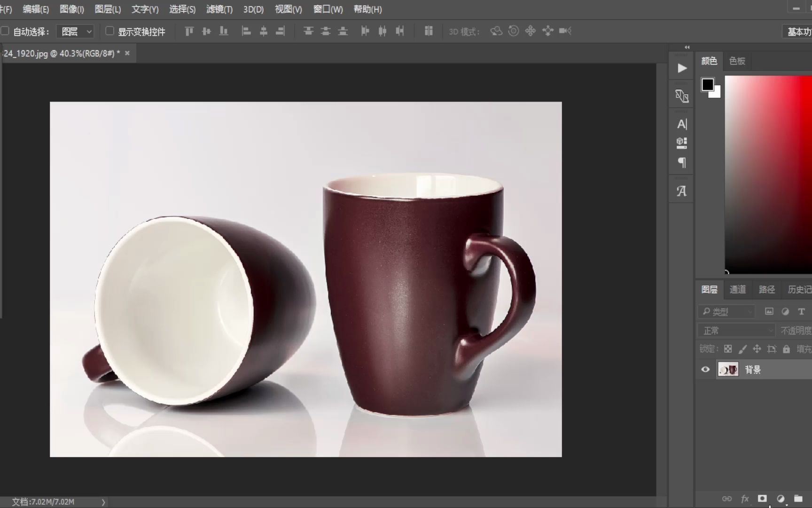Open the 图像(I) menu

(x=72, y=9)
